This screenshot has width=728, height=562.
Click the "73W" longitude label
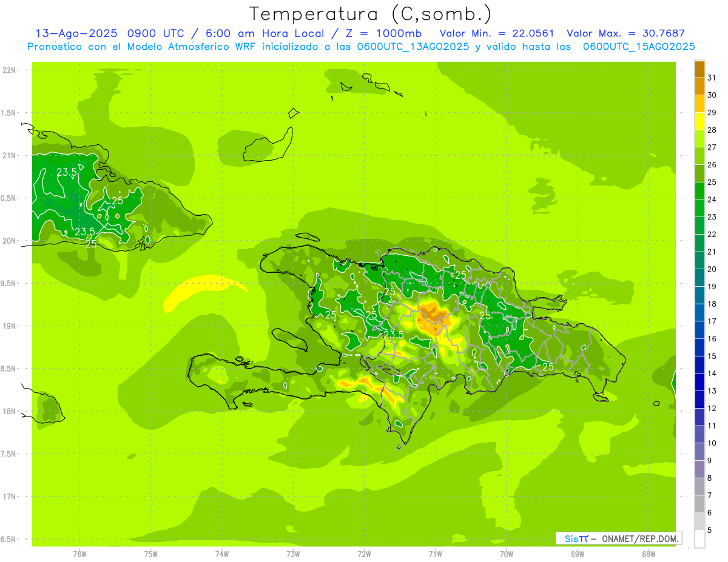(293, 554)
